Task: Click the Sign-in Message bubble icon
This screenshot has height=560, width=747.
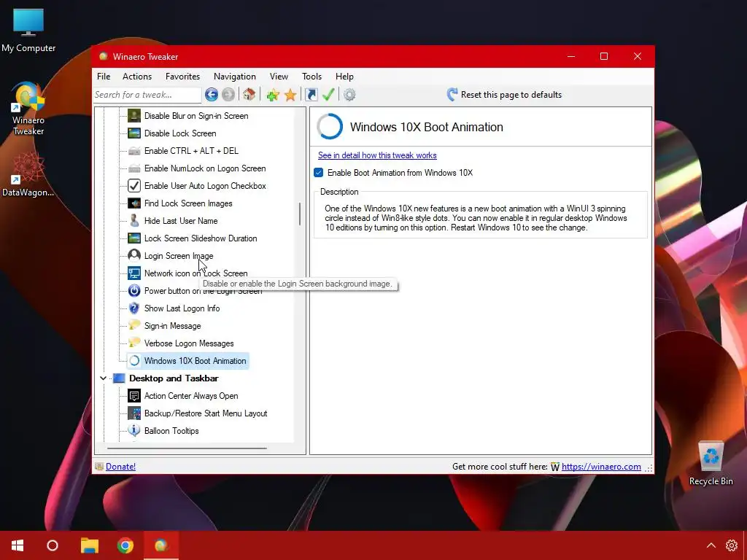Action: click(134, 325)
